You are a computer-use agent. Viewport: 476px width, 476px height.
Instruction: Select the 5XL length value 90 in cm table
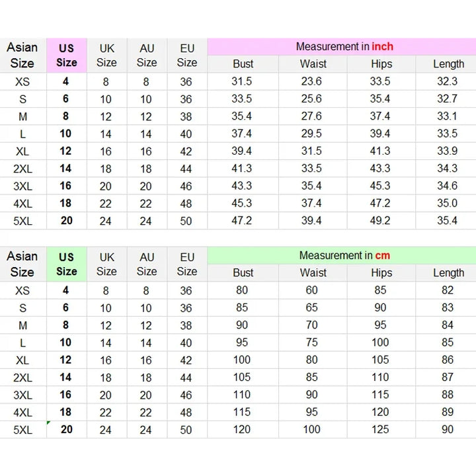448,429
